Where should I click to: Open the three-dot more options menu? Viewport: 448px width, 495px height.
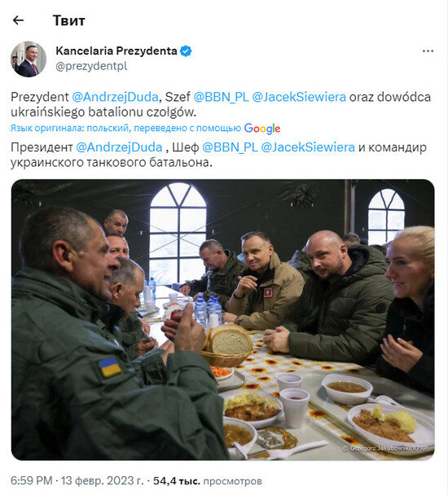[x=428, y=50]
